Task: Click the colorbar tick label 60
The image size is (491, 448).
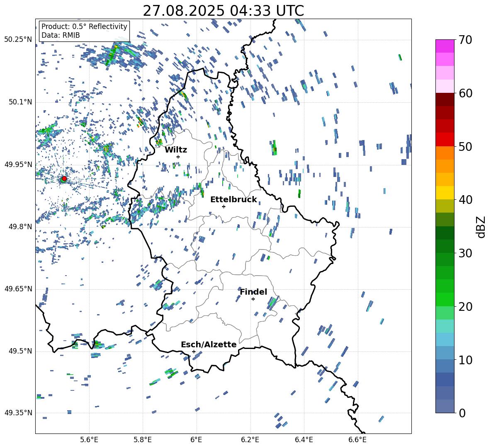Action: [x=465, y=94]
